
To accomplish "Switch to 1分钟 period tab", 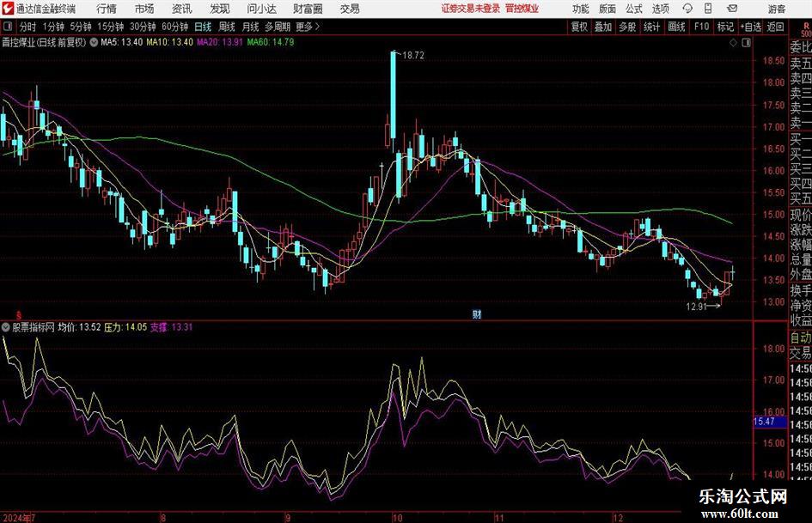I will pos(52,27).
